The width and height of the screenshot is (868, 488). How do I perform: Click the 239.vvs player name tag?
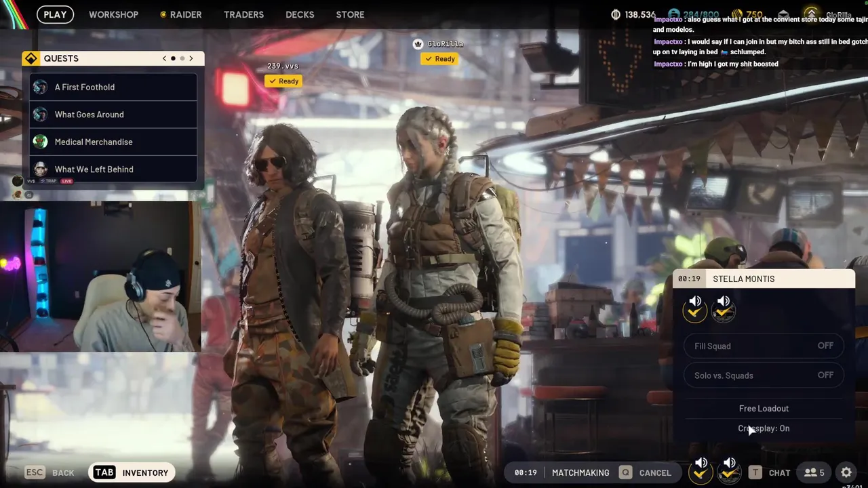[x=283, y=66]
